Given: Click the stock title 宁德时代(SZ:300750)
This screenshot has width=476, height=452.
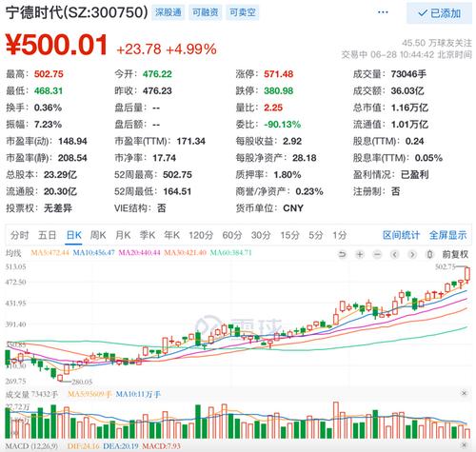Looking at the screenshot, I should click(x=77, y=12).
